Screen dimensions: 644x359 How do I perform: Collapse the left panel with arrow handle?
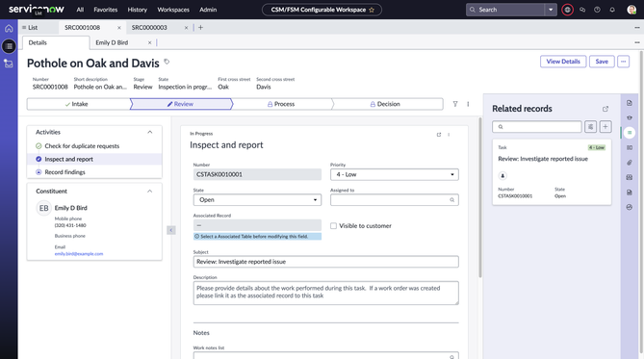point(171,230)
